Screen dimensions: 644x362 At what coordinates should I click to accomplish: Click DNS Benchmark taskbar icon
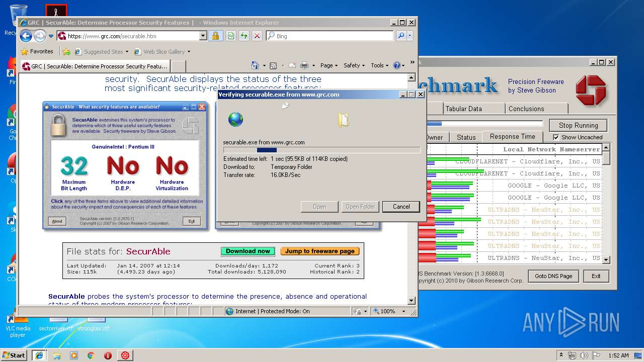pyautogui.click(x=125, y=355)
